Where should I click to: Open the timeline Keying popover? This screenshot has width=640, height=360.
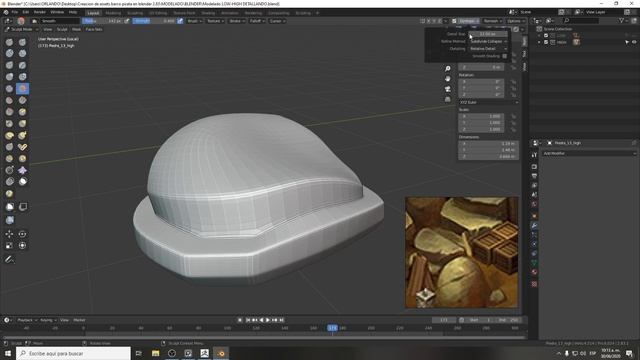(x=48, y=320)
